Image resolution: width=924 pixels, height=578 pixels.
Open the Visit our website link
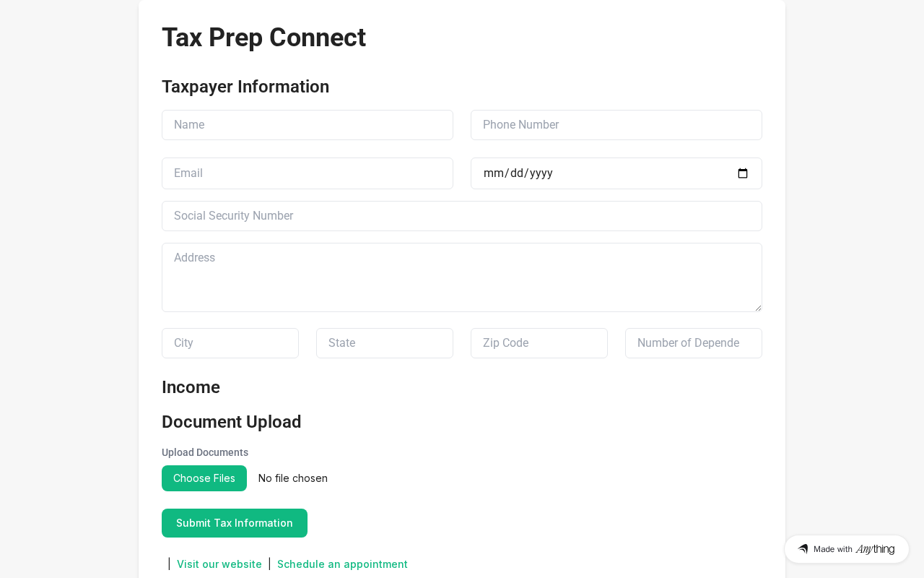(219, 564)
